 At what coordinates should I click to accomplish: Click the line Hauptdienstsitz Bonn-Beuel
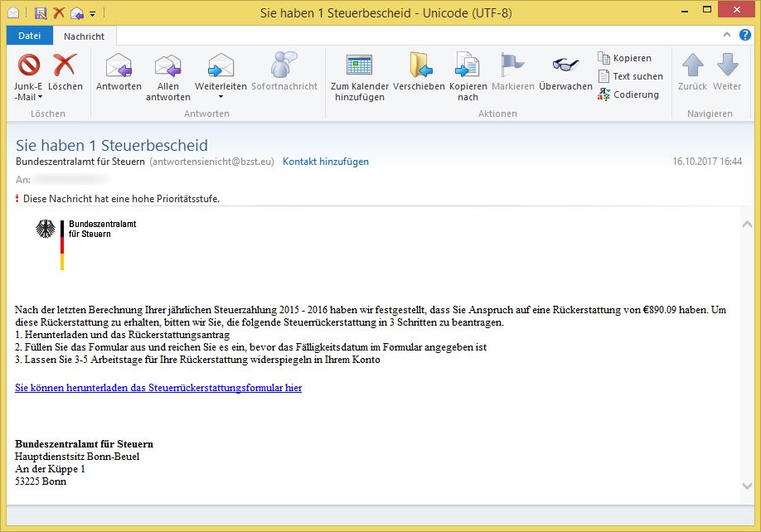point(77,457)
